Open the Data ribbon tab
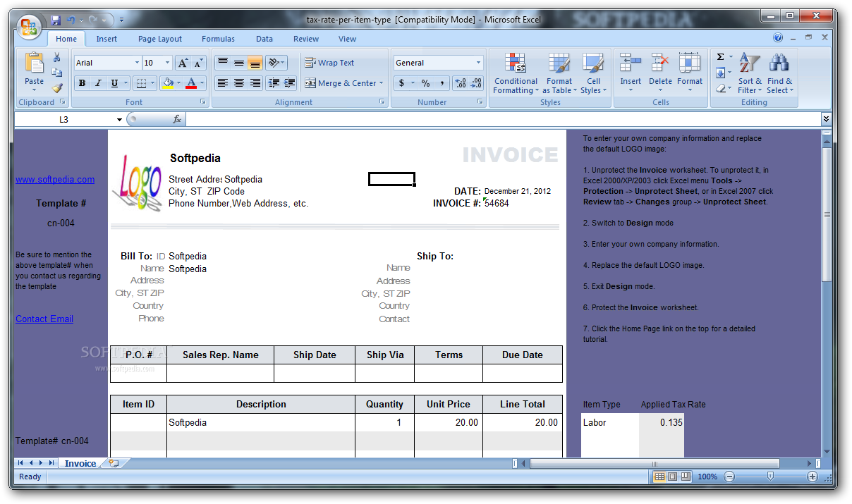 click(264, 39)
